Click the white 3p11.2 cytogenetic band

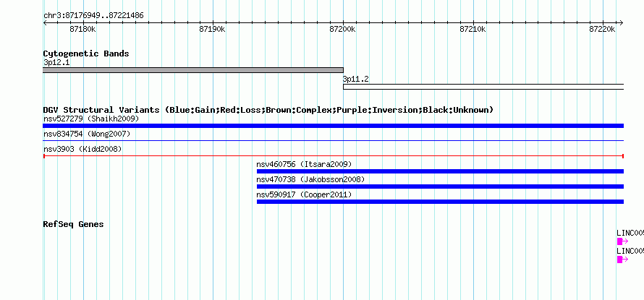tap(483, 87)
